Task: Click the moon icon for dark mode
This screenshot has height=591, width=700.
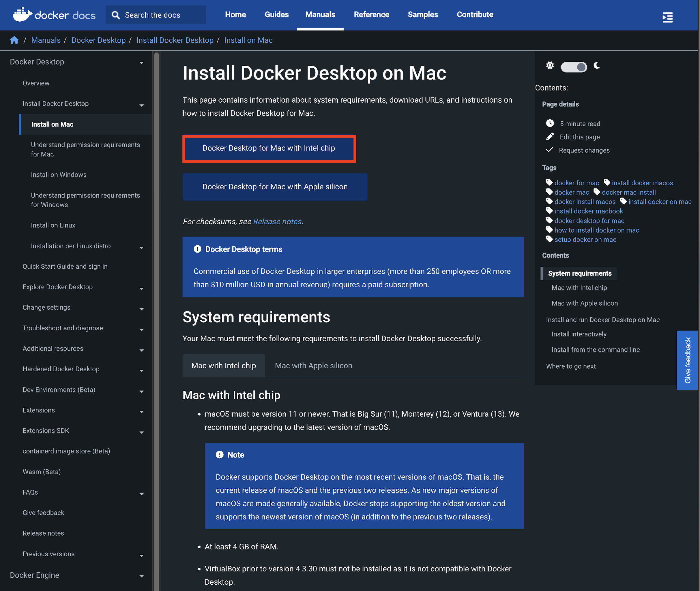Action: pyautogui.click(x=597, y=66)
